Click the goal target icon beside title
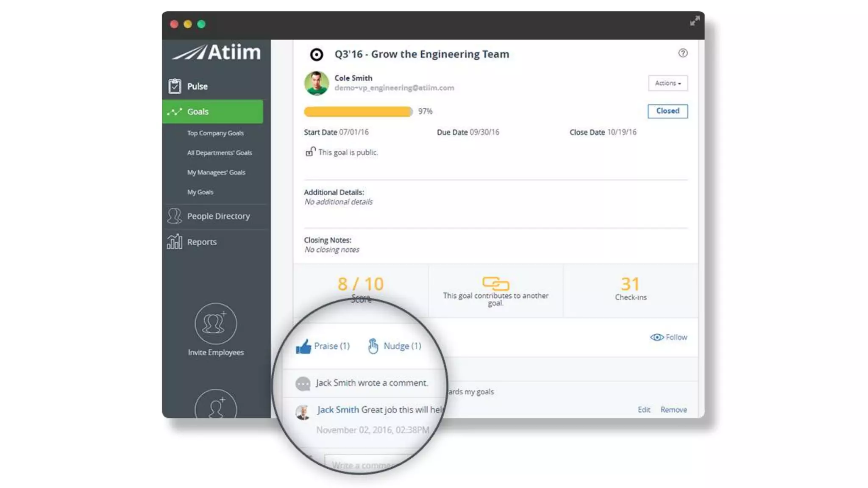This screenshot has width=868, height=488. click(316, 55)
